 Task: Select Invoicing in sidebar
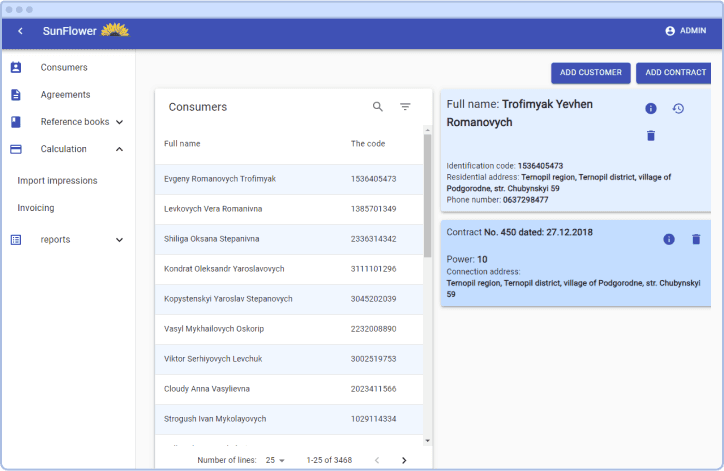(x=36, y=208)
